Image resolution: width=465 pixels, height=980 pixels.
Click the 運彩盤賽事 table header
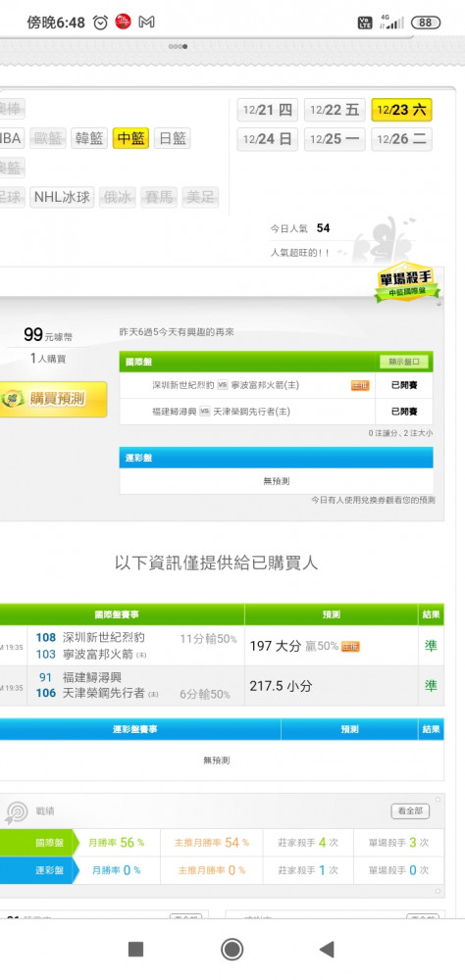tap(140, 729)
